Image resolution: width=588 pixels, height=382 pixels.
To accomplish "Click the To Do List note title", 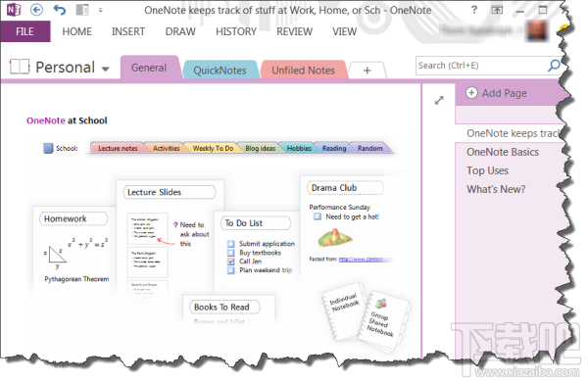I will tap(243, 223).
